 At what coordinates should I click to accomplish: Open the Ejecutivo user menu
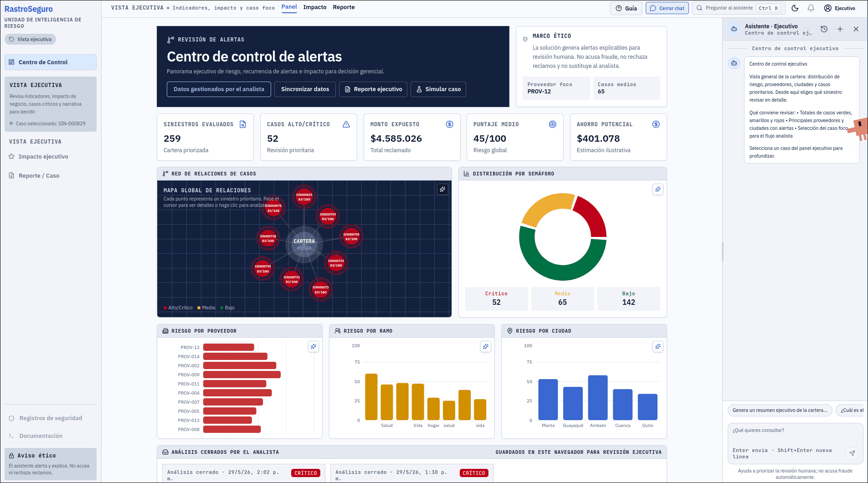(x=840, y=8)
